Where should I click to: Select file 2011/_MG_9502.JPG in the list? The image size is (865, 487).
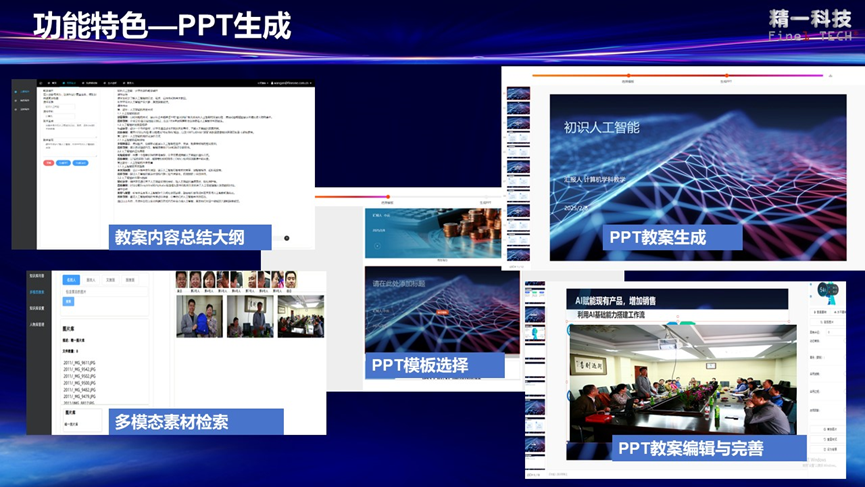coord(79,376)
